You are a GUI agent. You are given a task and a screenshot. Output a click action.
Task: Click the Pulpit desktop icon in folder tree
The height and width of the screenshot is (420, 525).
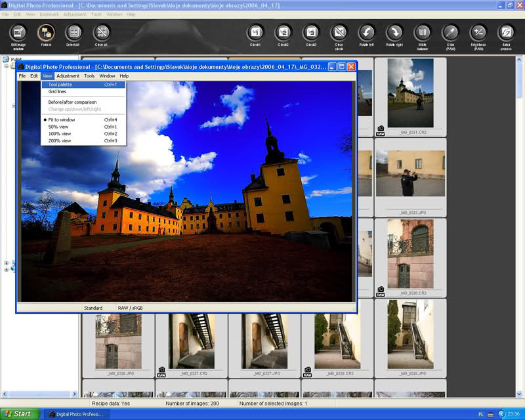(6, 59)
